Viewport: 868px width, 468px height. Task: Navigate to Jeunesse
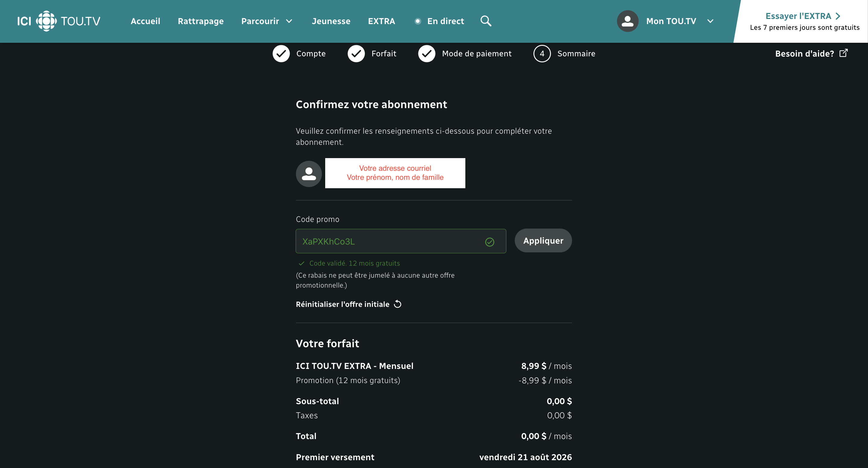(x=331, y=21)
